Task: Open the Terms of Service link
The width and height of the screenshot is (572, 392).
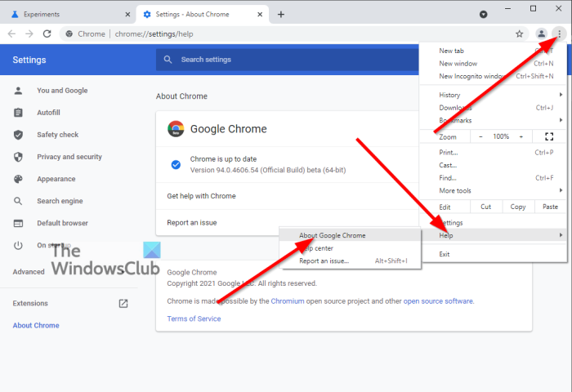Action: click(194, 318)
